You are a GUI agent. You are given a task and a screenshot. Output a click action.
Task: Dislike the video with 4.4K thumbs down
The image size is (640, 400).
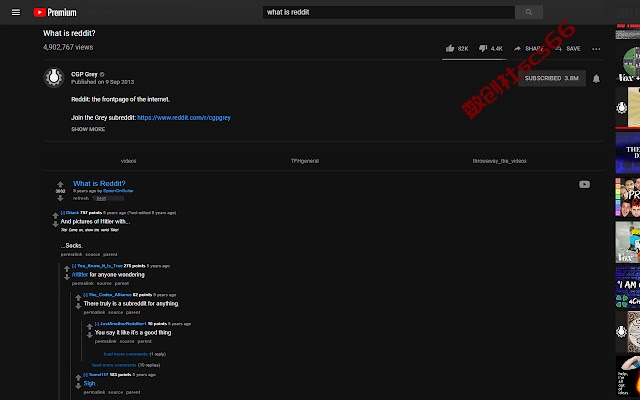(491, 49)
